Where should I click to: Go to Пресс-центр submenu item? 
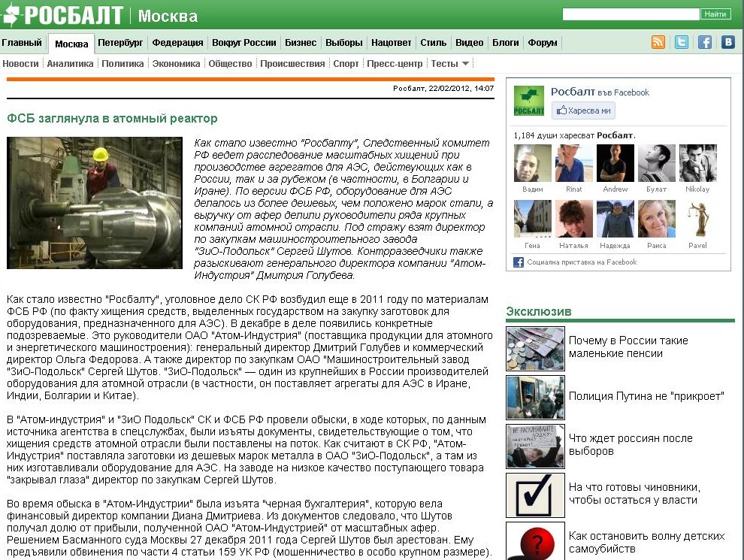tap(395, 64)
